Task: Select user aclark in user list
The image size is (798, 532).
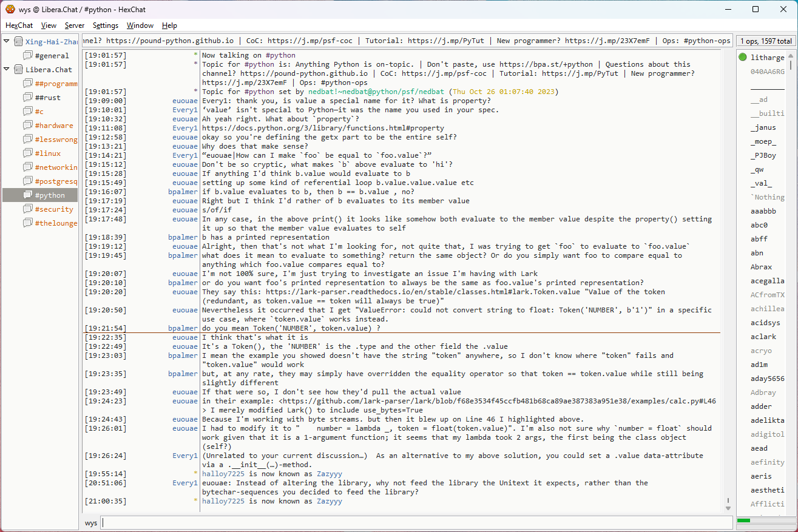Action: 763,337
